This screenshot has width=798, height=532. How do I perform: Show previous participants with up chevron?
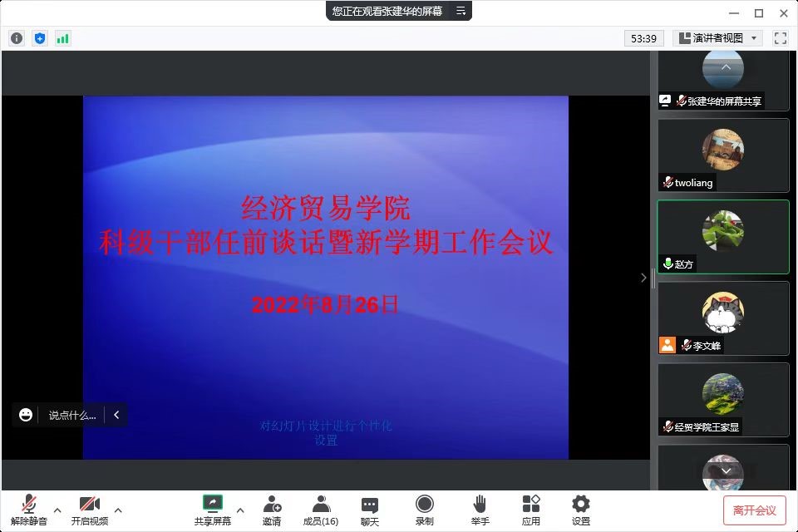click(726, 67)
